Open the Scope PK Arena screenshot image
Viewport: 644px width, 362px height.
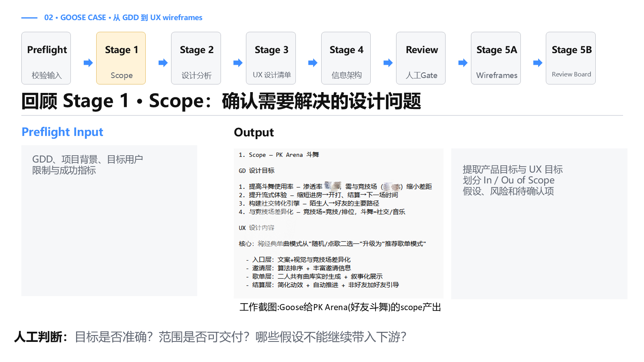[x=339, y=223]
